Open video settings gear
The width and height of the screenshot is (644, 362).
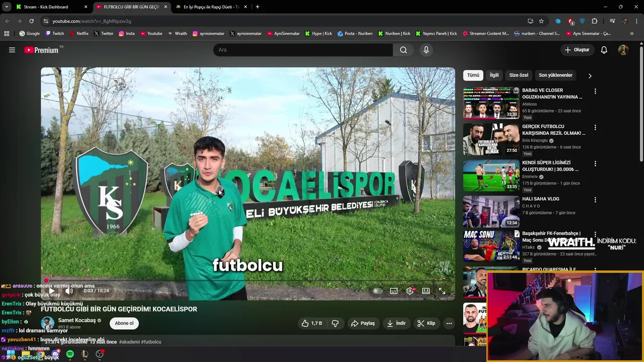tap(410, 291)
